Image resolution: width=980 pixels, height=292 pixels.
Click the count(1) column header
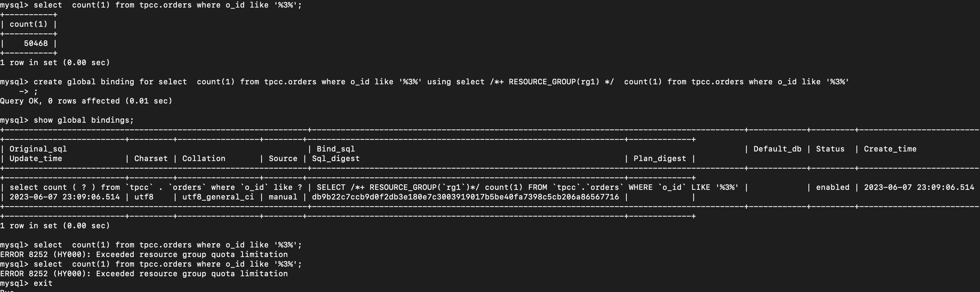pos(28,24)
